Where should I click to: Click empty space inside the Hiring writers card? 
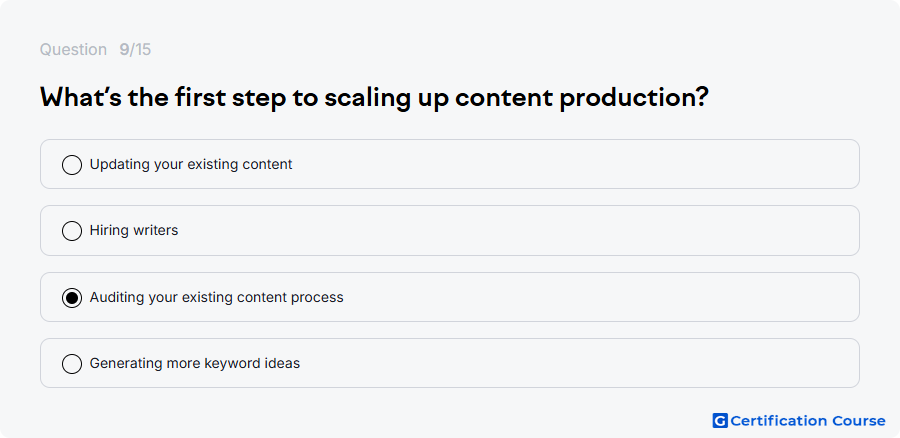pos(517,230)
